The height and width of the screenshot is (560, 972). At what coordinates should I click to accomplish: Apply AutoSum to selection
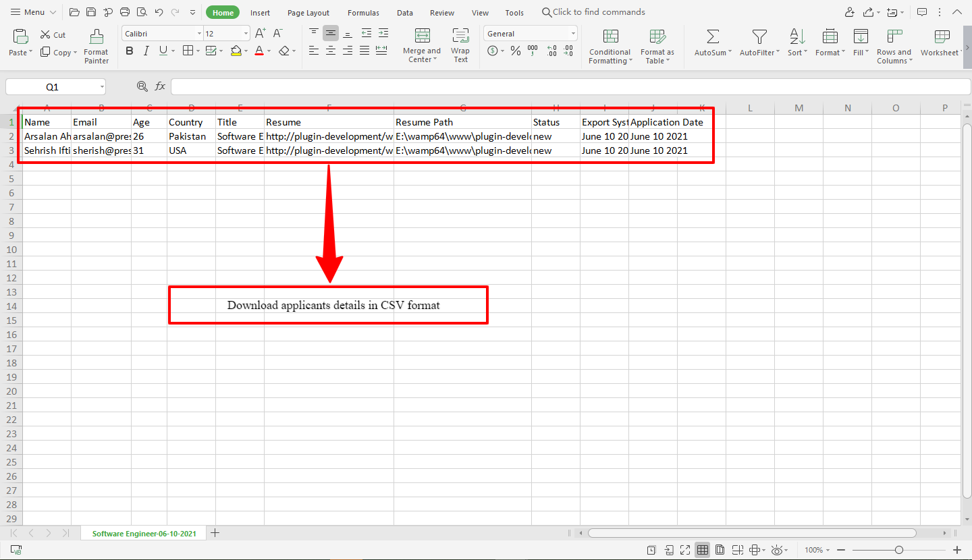711,40
